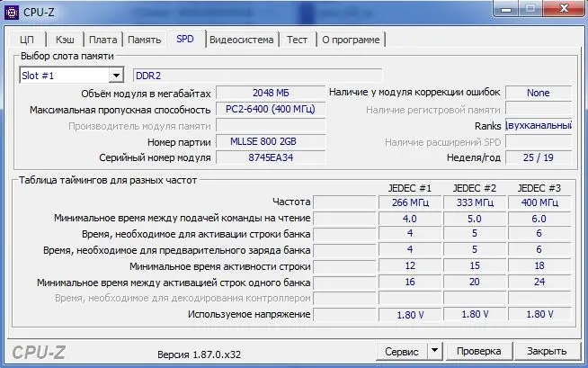Minimize the CPU-Z window
588x368 pixels.
click(506, 9)
